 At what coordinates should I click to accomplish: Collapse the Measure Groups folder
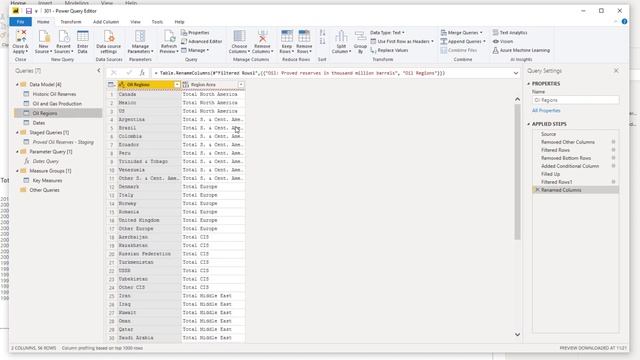click(x=17, y=171)
